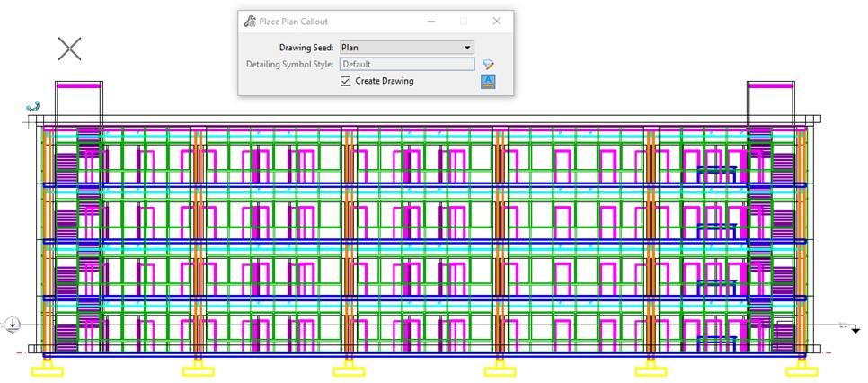Screen dimensions: 868x383
Task: Click the cyan link icon above building corner
Action: pos(33,106)
